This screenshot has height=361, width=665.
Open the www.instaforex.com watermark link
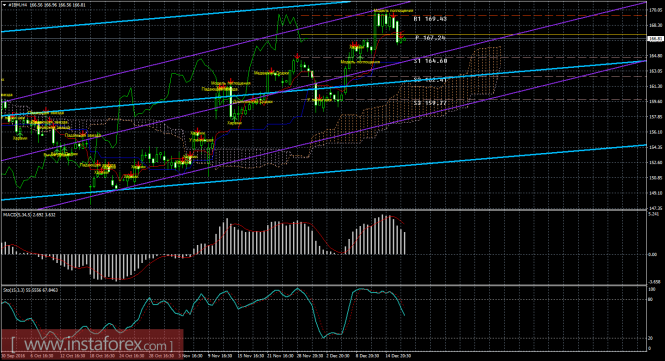92,344
